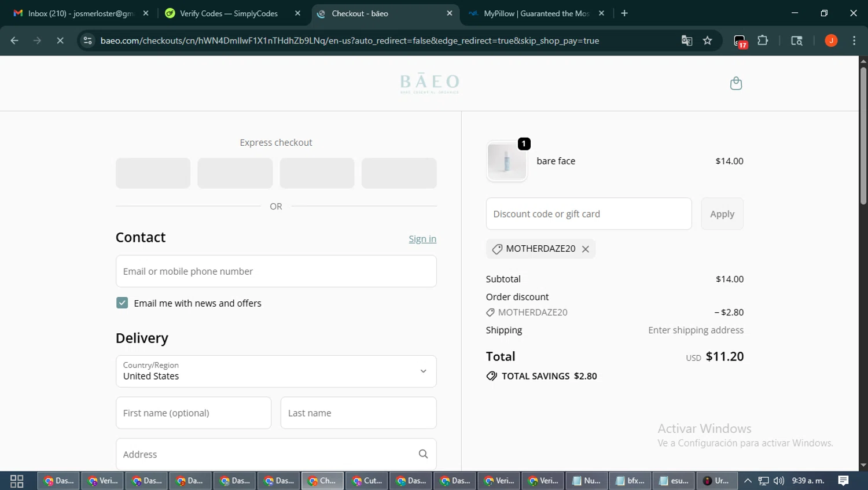Open the side panel search icon
The image size is (868, 490).
[x=797, y=40]
